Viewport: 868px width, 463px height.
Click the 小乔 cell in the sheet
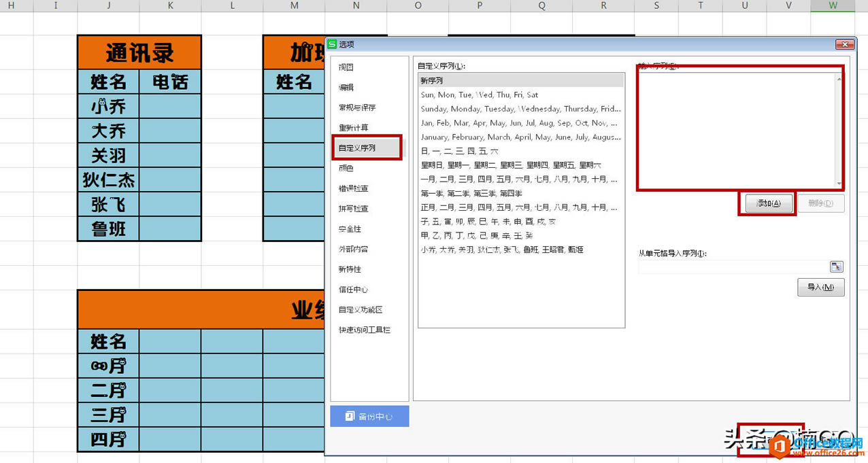[x=109, y=106]
